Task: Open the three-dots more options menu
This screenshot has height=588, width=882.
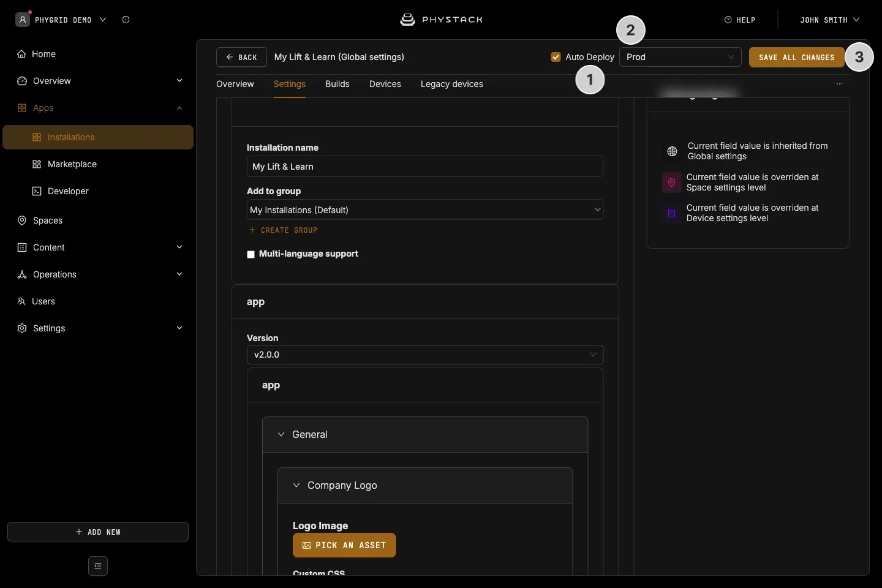Action: tap(840, 84)
